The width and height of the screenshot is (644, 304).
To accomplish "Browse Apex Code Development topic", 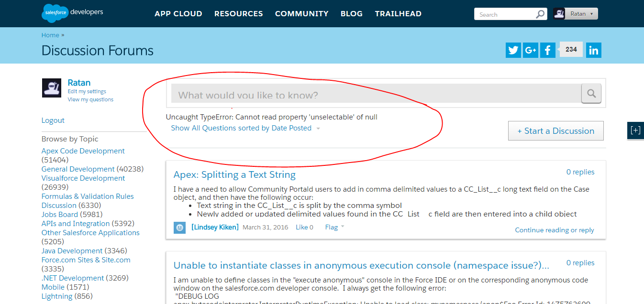I will click(83, 151).
